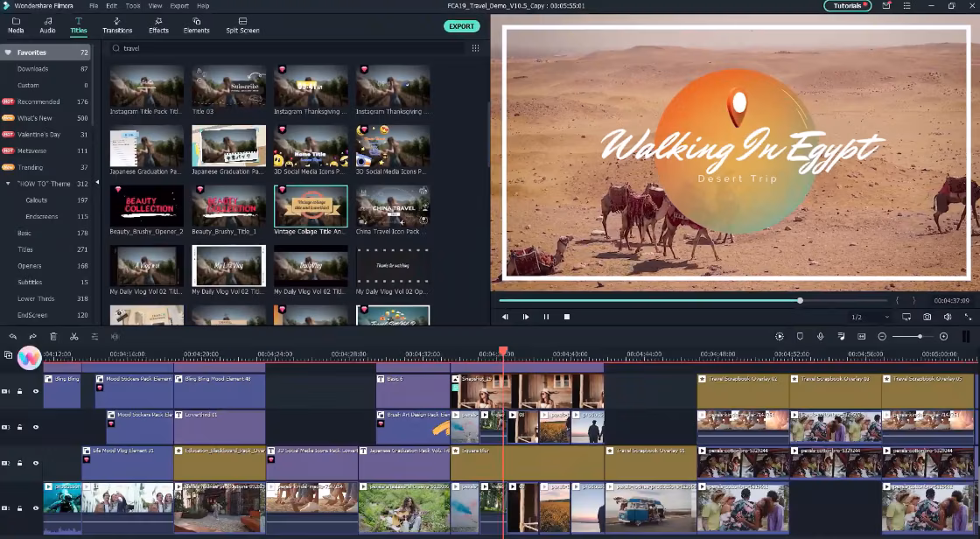
Task: Open preview display settings monitor icon
Action: click(906, 317)
